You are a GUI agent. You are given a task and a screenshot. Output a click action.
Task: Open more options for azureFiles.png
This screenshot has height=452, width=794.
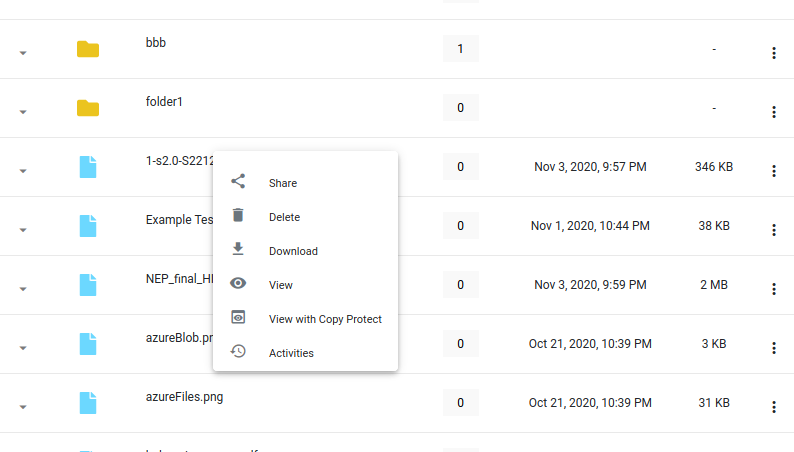click(774, 407)
